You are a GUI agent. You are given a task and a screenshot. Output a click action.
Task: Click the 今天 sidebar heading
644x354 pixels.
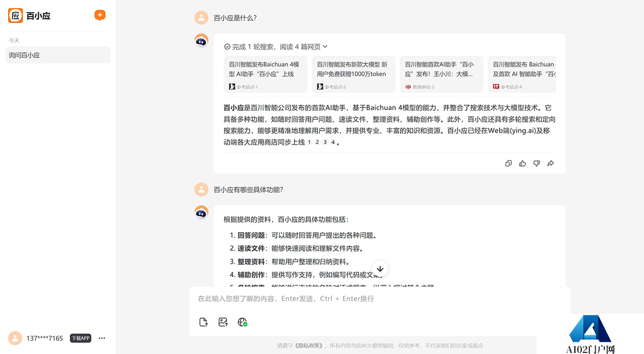14,40
